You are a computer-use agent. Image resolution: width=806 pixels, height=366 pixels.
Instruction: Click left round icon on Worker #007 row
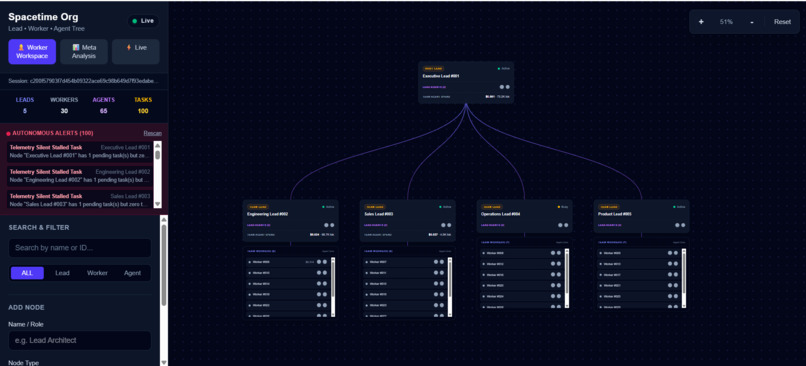coord(435,262)
